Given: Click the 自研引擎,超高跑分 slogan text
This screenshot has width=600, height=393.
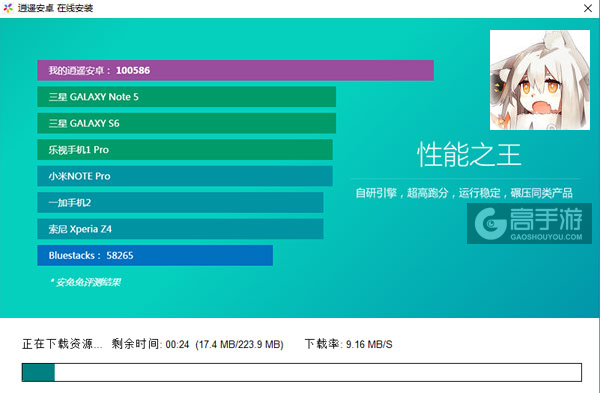Looking at the screenshot, I should pyautogui.click(x=464, y=193).
